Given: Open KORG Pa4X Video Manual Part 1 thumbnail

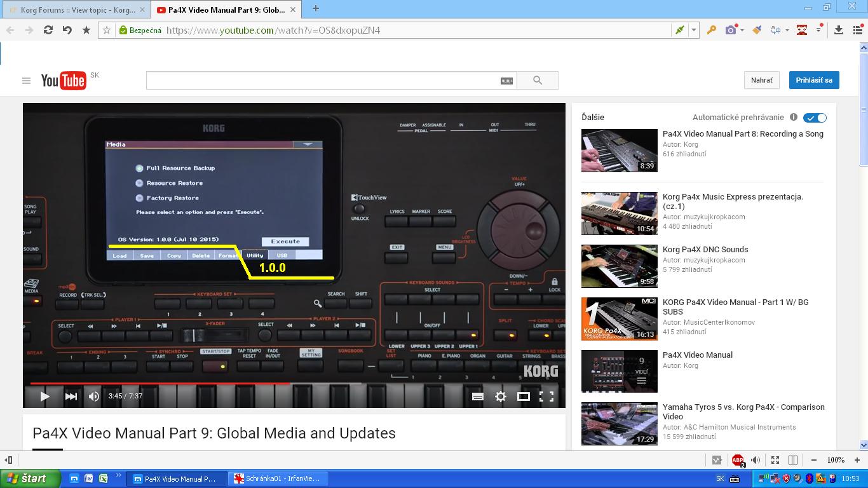Looking at the screenshot, I should [619, 319].
